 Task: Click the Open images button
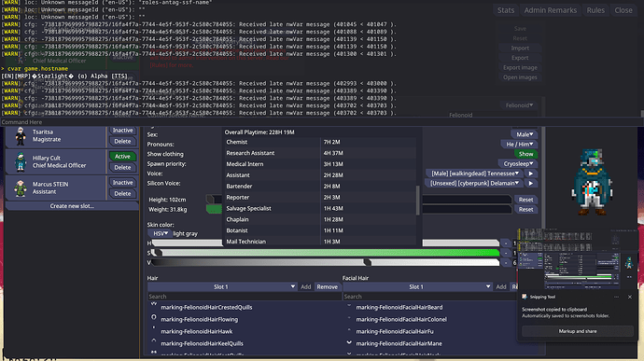(520, 77)
